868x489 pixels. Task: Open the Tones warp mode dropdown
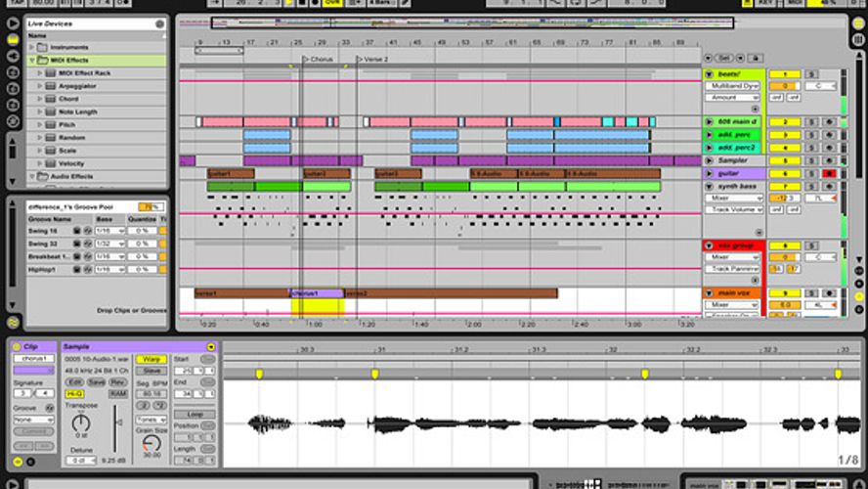pyautogui.click(x=152, y=420)
